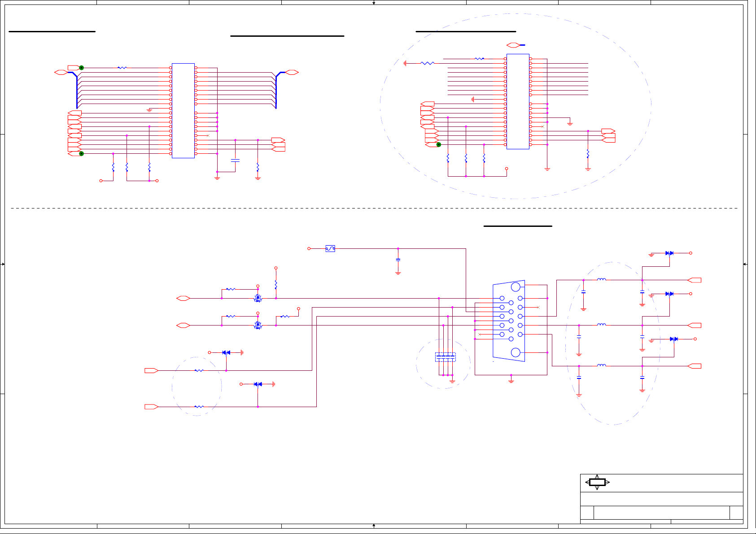This screenshot has width=756, height=534.
Task: Click the lower MOSFET level-shifter symbol
Action: [x=258, y=325]
